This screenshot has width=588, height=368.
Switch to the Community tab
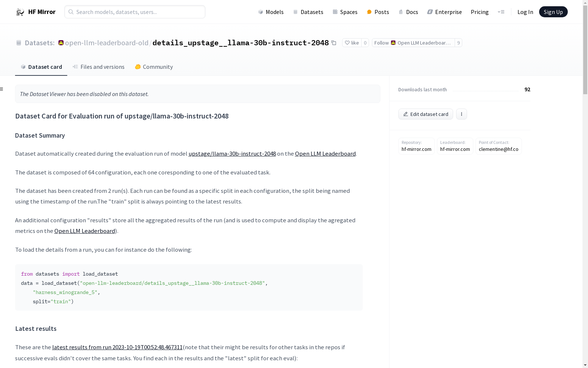click(x=154, y=67)
